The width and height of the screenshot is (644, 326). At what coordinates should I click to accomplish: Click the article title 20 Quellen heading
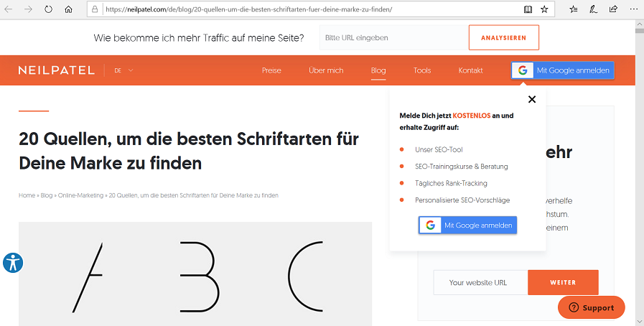[189, 151]
